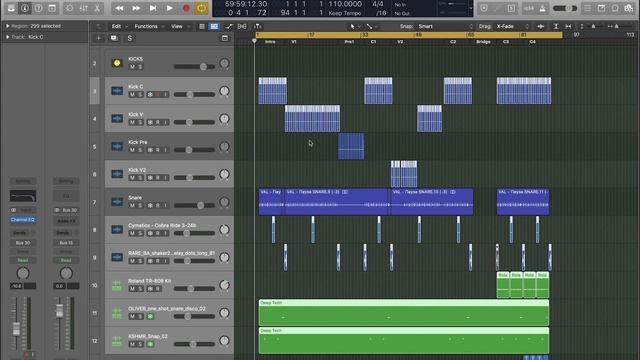This screenshot has height=360, width=640.
Task: Solo the Kick V track
Action: click(140, 122)
